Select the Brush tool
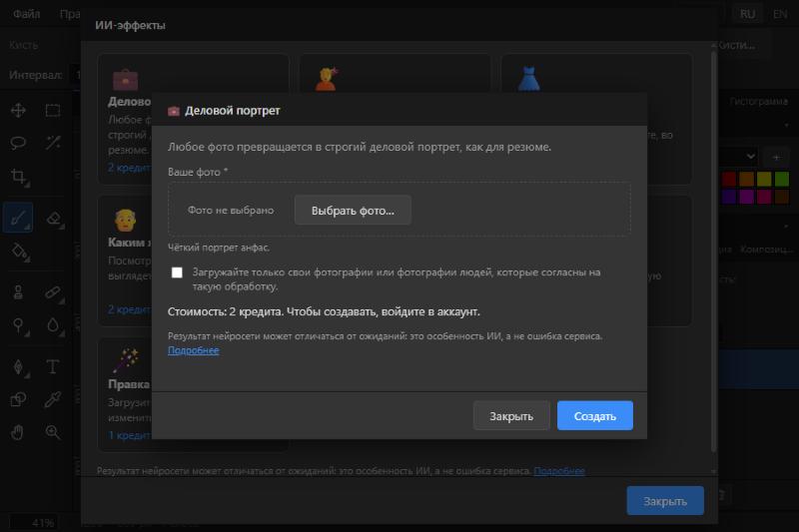 (x=18, y=218)
